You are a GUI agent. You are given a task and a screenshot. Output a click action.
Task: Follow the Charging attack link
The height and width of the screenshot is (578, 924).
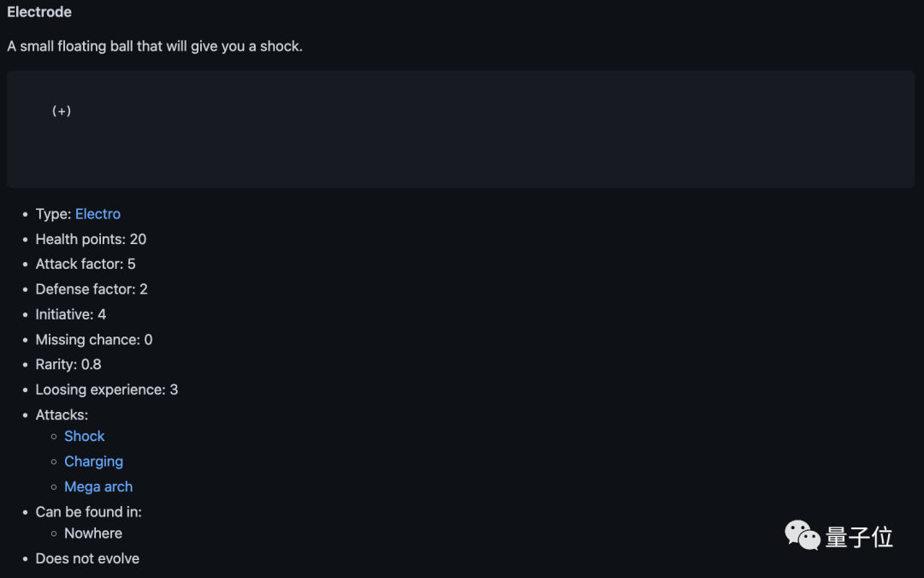coord(93,462)
